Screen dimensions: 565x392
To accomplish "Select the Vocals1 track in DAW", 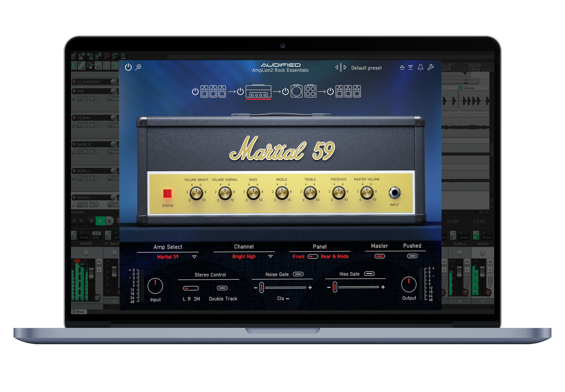I will 83,197.
